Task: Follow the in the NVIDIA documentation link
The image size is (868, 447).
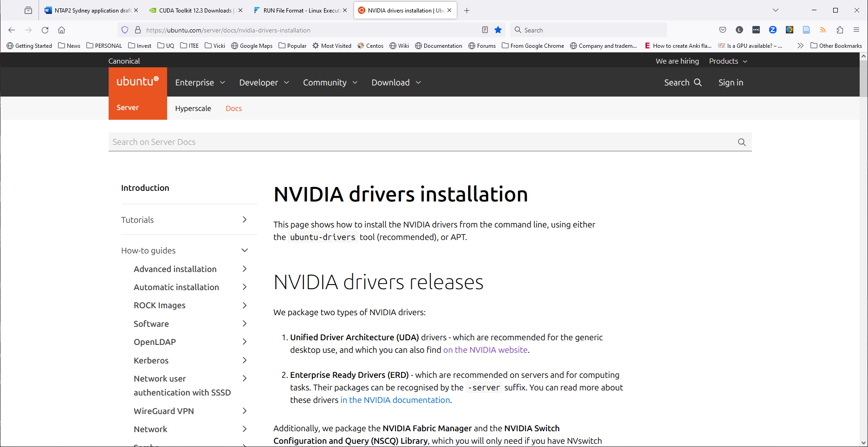Action: point(395,400)
